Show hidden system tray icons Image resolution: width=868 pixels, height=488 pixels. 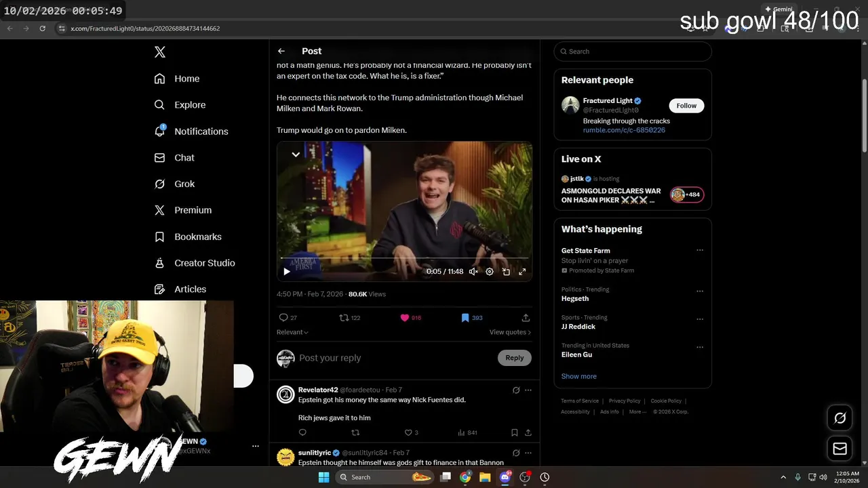[783, 477]
